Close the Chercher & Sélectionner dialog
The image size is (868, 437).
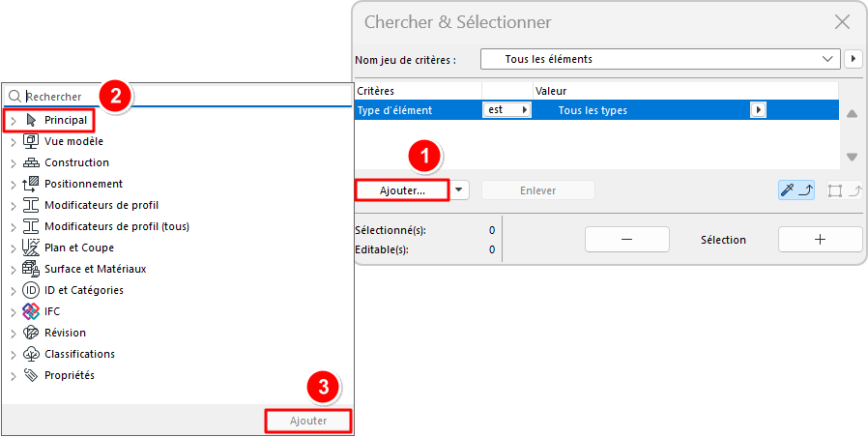(x=842, y=22)
